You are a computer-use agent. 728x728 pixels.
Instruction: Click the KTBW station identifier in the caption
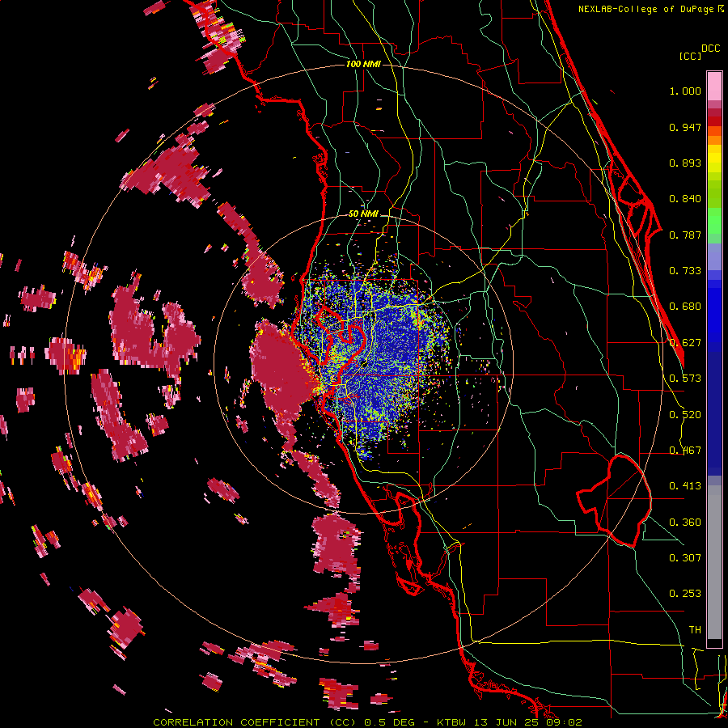tap(453, 722)
